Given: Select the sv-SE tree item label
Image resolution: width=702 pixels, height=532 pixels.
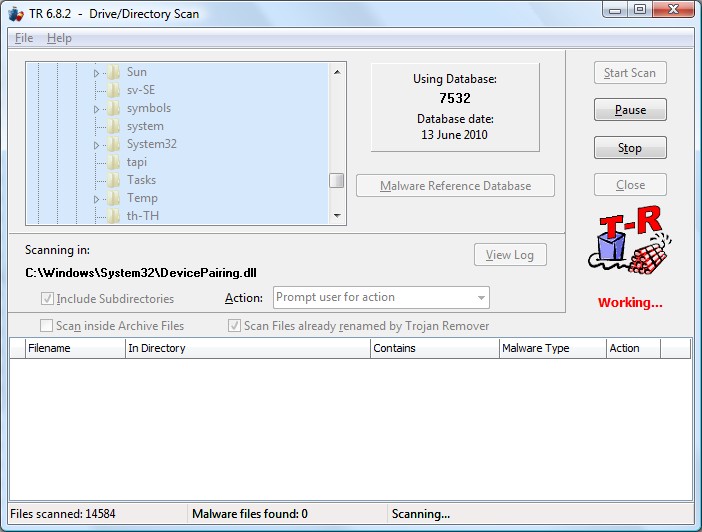Looking at the screenshot, I should (141, 90).
